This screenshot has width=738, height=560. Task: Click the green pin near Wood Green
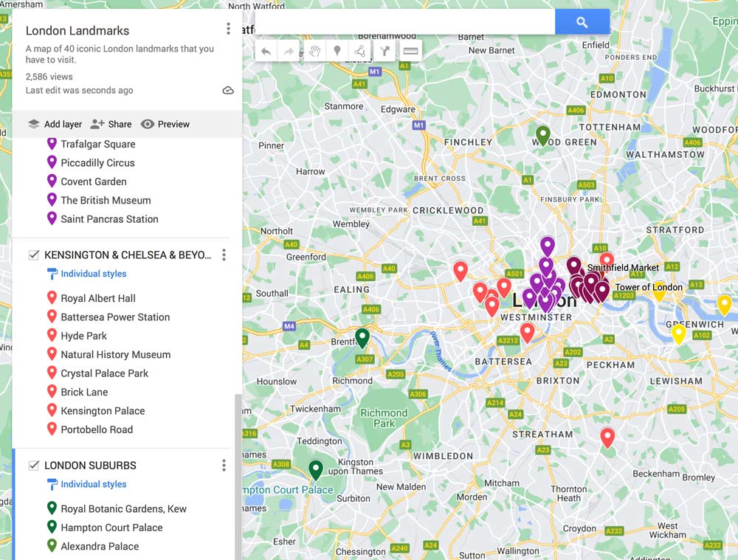[542, 134]
